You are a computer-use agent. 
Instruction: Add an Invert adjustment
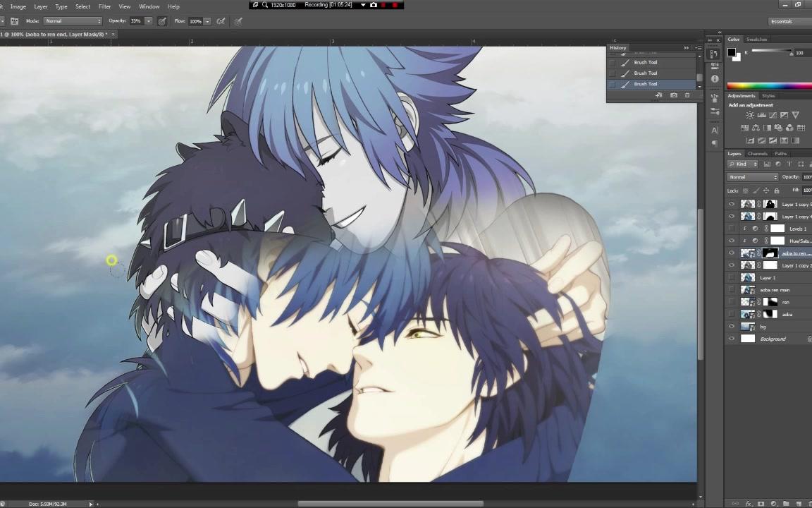(x=750, y=140)
